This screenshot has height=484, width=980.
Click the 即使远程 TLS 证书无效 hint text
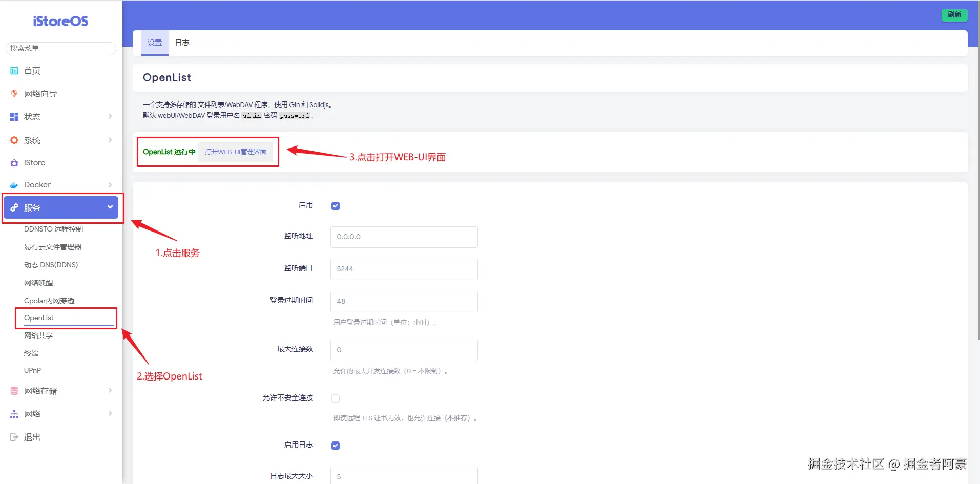405,418
